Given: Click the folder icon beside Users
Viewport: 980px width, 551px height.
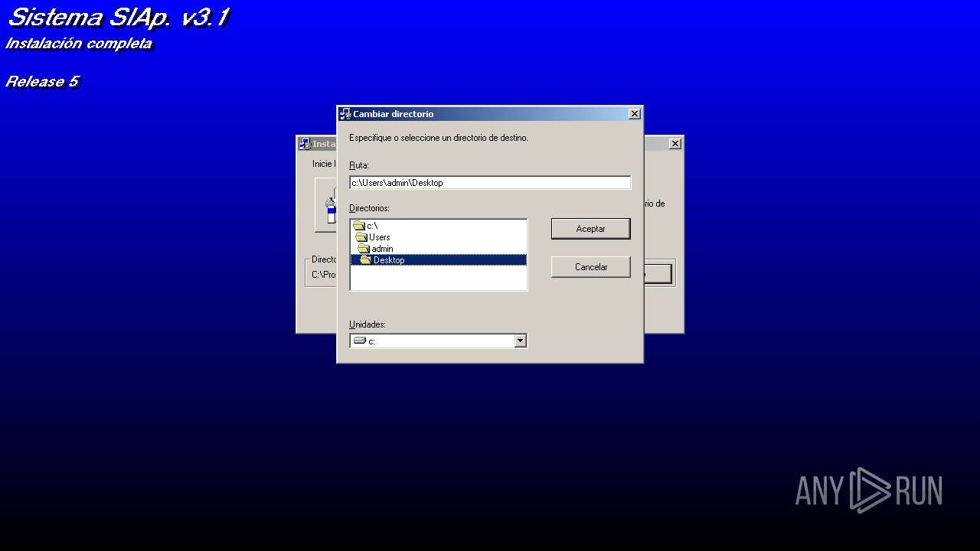Looking at the screenshot, I should point(361,237).
